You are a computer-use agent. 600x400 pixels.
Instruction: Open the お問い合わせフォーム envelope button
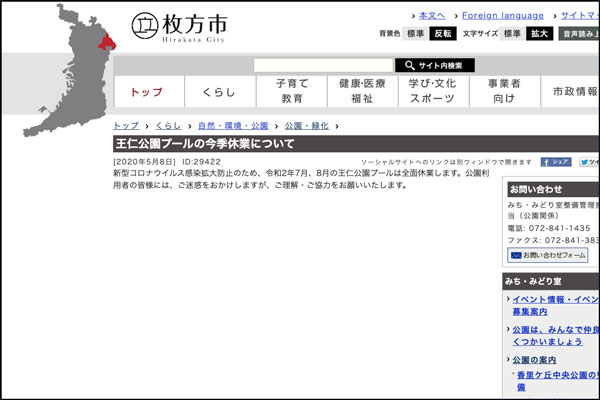[x=549, y=255]
